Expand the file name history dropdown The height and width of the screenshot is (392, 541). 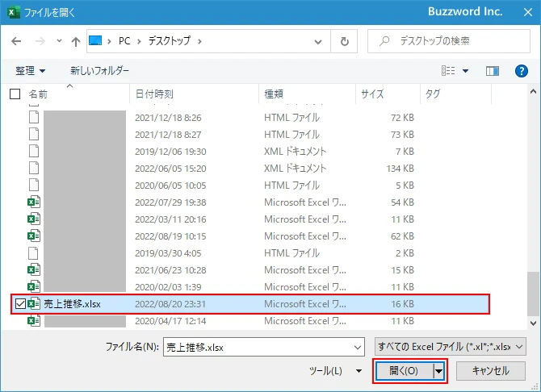coord(358,346)
